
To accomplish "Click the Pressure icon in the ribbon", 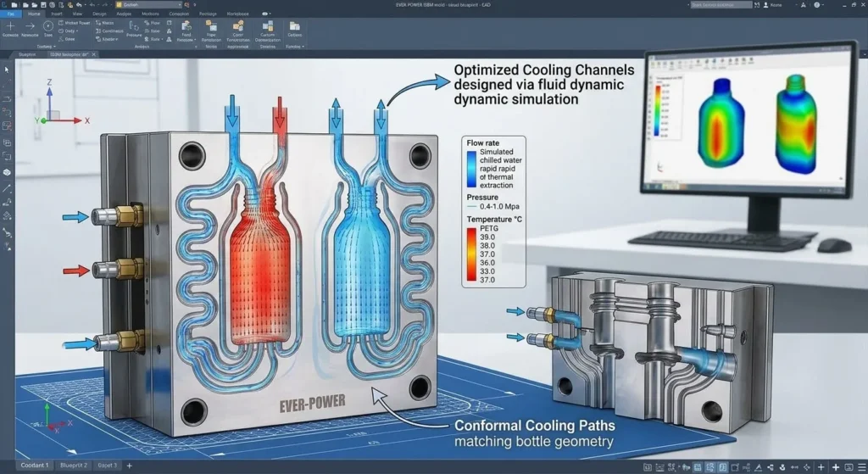I will 134,28.
